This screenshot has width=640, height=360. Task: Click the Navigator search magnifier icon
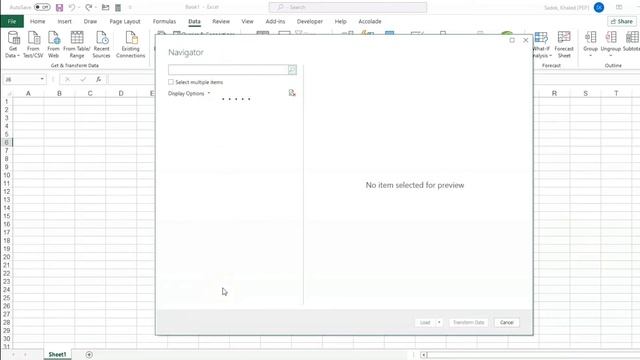click(292, 70)
